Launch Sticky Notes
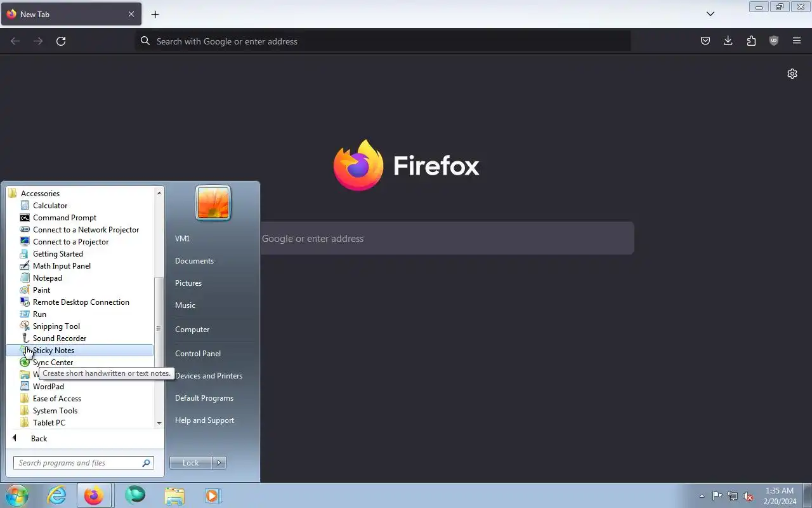This screenshot has height=508, width=812. tap(80, 351)
